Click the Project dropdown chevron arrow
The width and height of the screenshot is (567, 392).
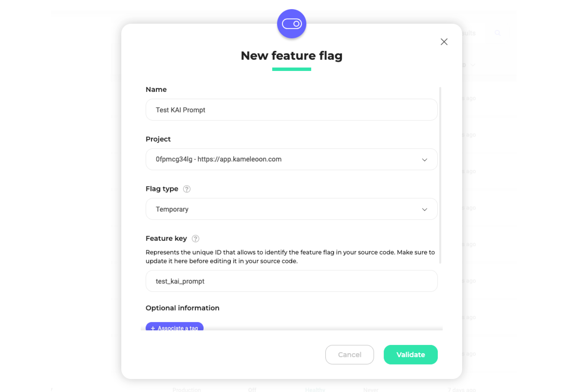425,160
